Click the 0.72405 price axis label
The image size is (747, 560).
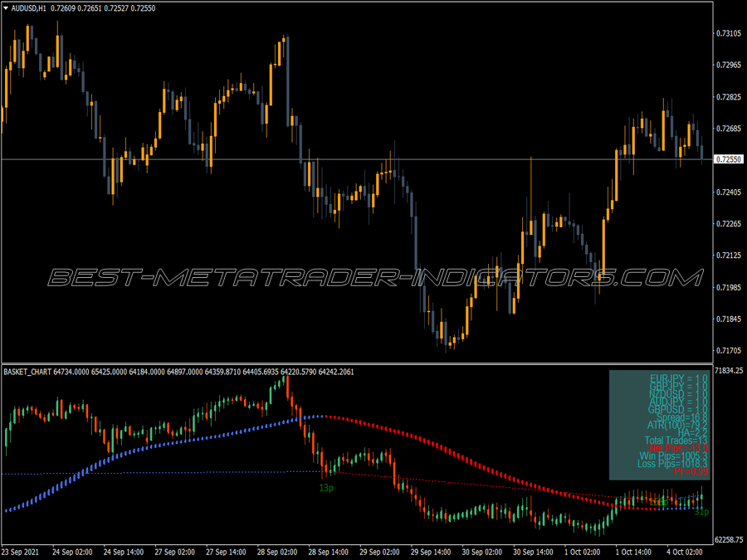(729, 192)
